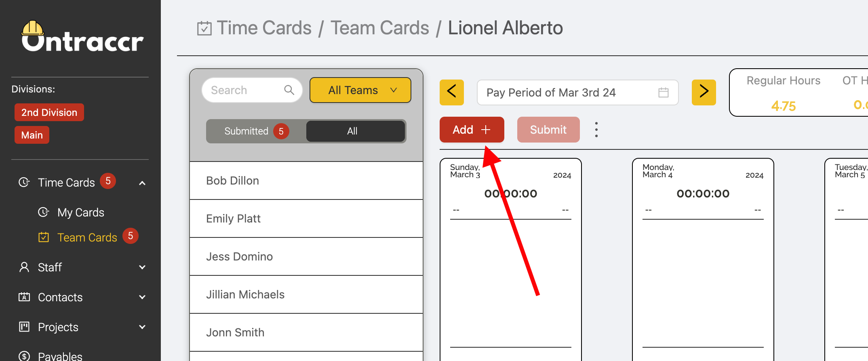This screenshot has width=868, height=361.
Task: Open My Cards in sidebar
Action: coord(80,212)
